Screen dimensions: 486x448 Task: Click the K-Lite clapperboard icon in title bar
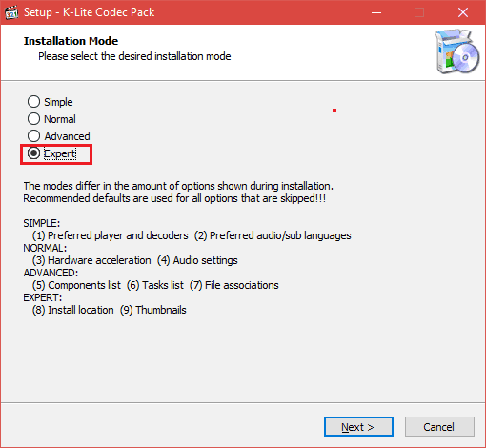pos(11,12)
